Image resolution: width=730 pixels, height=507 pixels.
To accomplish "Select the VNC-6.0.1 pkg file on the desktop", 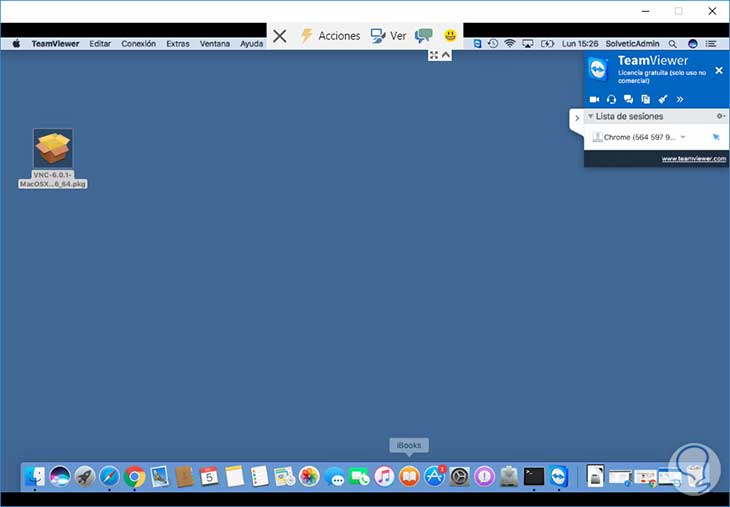I will coord(53,159).
